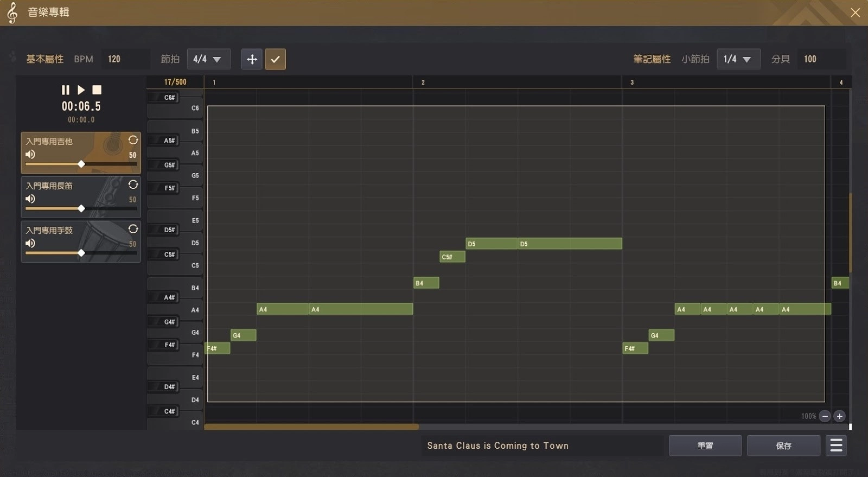The width and height of the screenshot is (868, 477).
Task: Mute the 入門專用長笛 flute track
Action: click(30, 199)
